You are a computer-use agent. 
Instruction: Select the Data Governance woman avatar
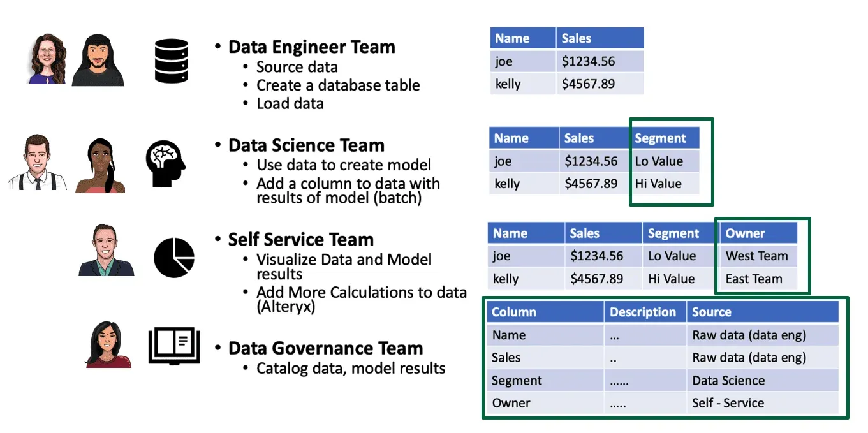click(x=107, y=344)
